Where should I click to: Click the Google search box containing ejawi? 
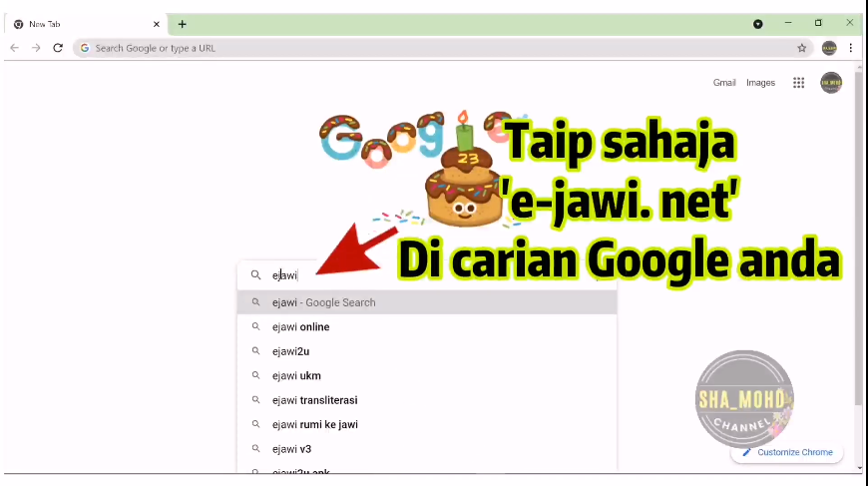[x=426, y=275]
